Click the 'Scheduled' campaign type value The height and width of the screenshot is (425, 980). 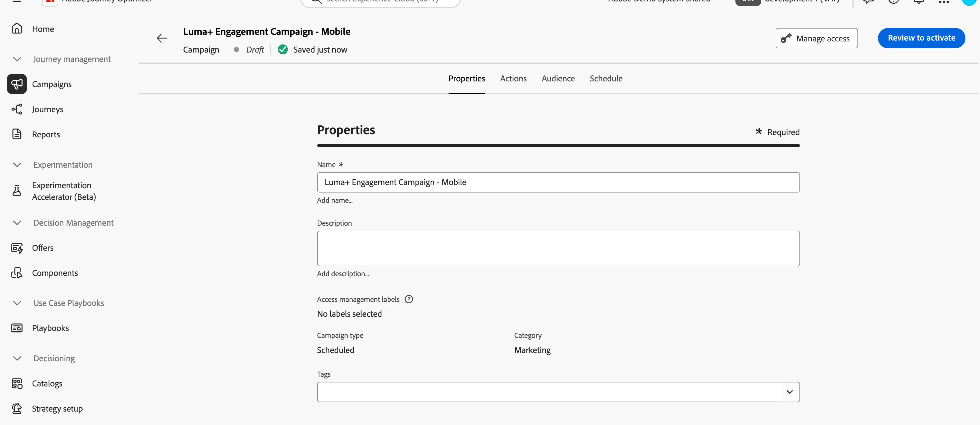click(335, 350)
